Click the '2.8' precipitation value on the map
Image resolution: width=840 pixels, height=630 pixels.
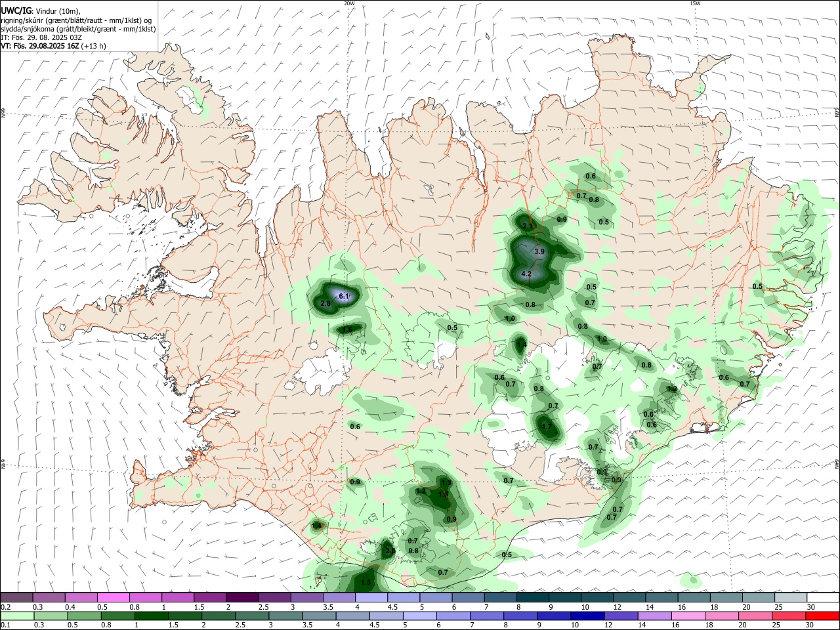click(x=326, y=303)
